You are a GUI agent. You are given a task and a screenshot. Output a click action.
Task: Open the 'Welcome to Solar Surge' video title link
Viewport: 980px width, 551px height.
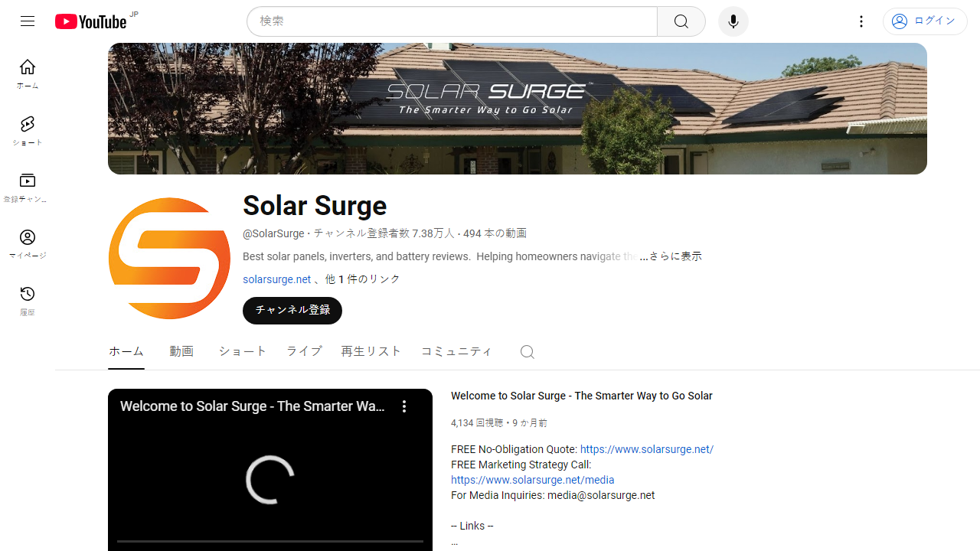click(x=582, y=396)
